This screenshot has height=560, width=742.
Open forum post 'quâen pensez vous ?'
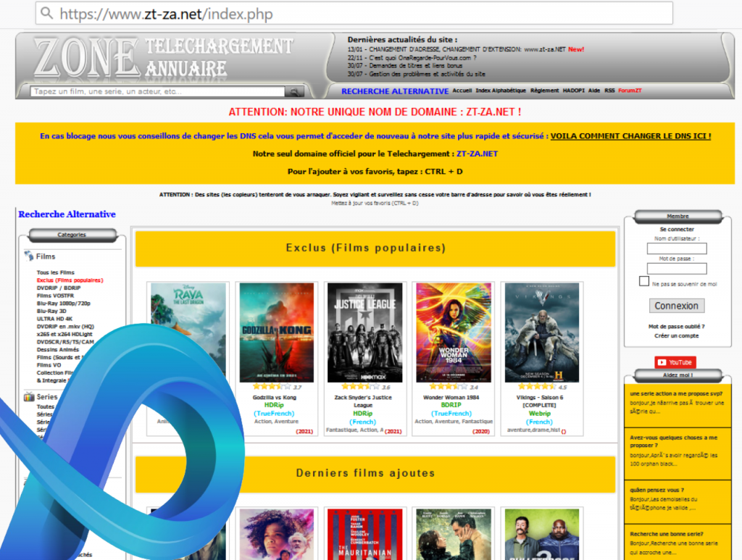[x=656, y=490]
